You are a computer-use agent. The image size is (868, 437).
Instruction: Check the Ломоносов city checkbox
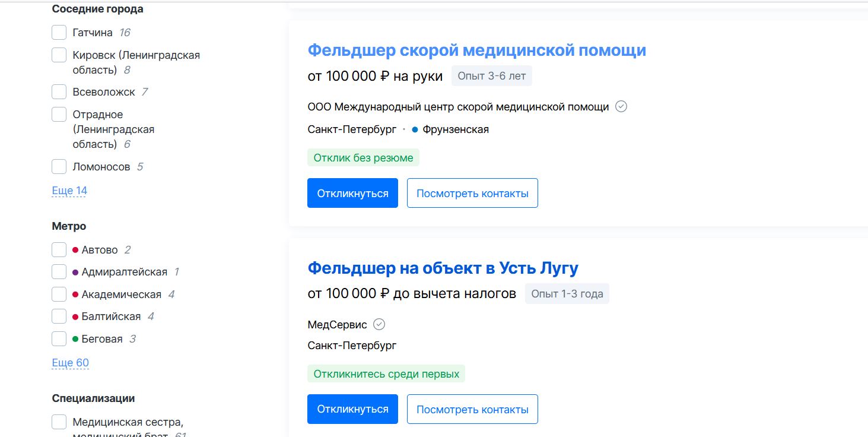click(x=59, y=167)
